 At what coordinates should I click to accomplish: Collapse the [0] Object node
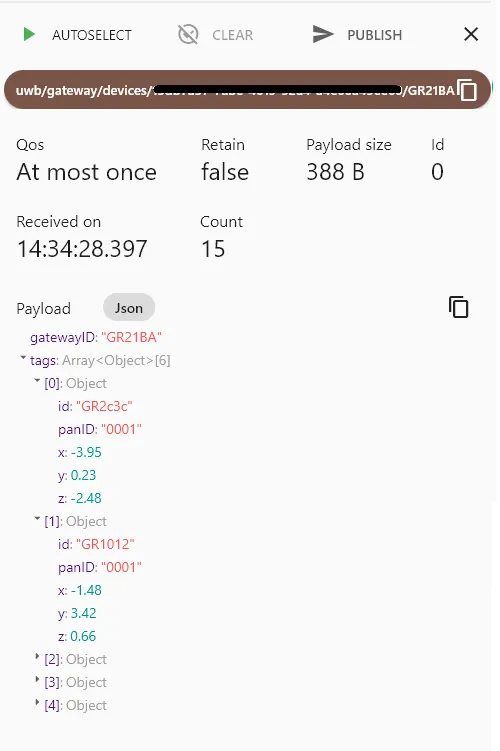(37, 380)
